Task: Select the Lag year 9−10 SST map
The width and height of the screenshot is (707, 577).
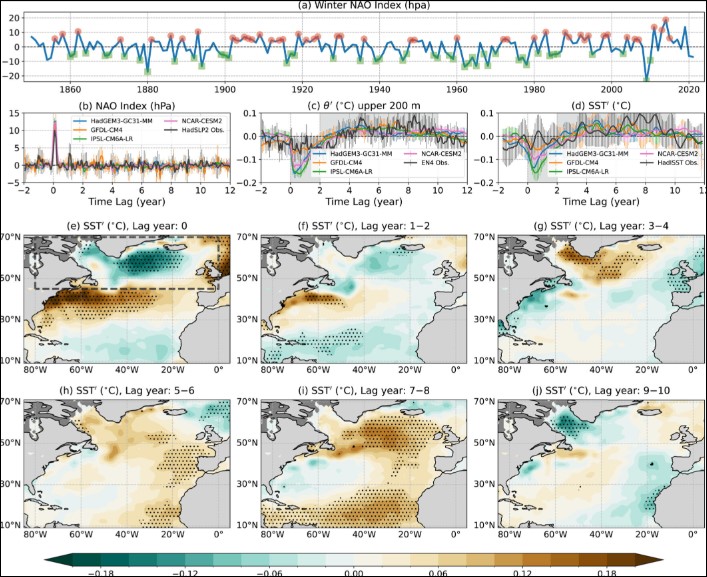Action: pyautogui.click(x=590, y=462)
